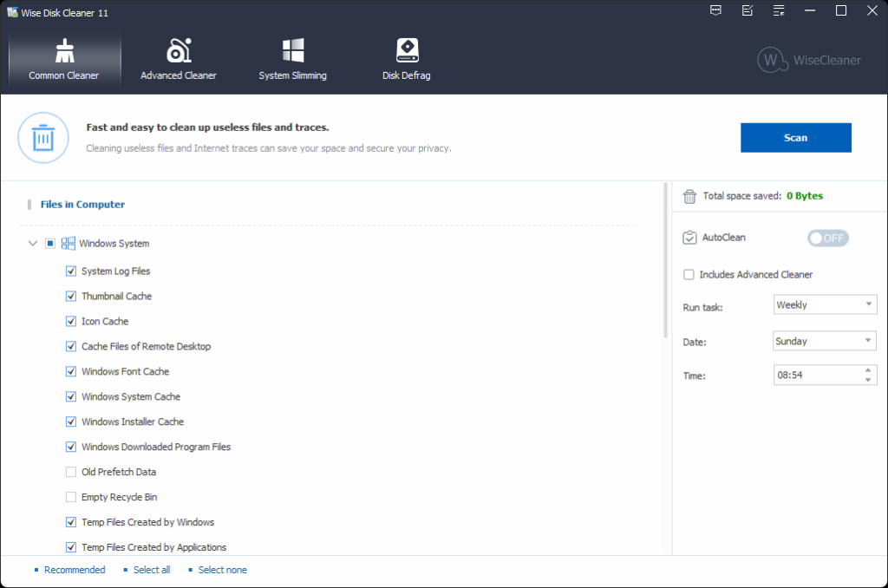Click the Select none link

click(x=223, y=570)
